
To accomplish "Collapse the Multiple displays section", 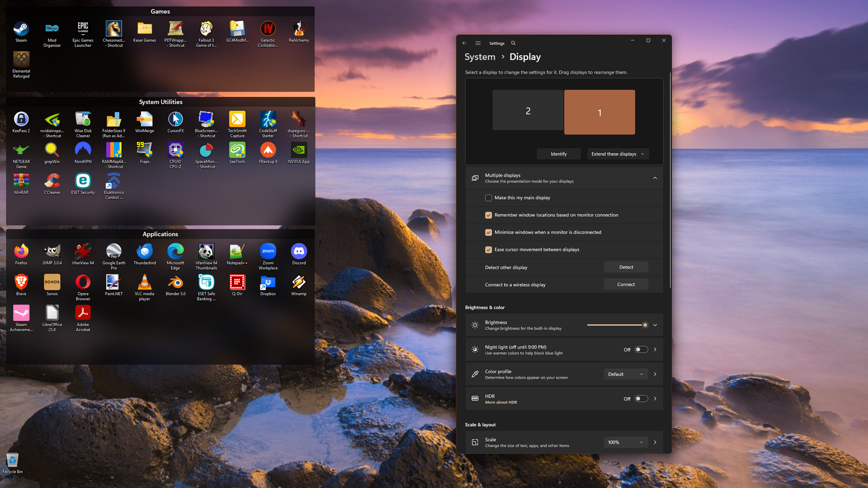I will 655,178.
